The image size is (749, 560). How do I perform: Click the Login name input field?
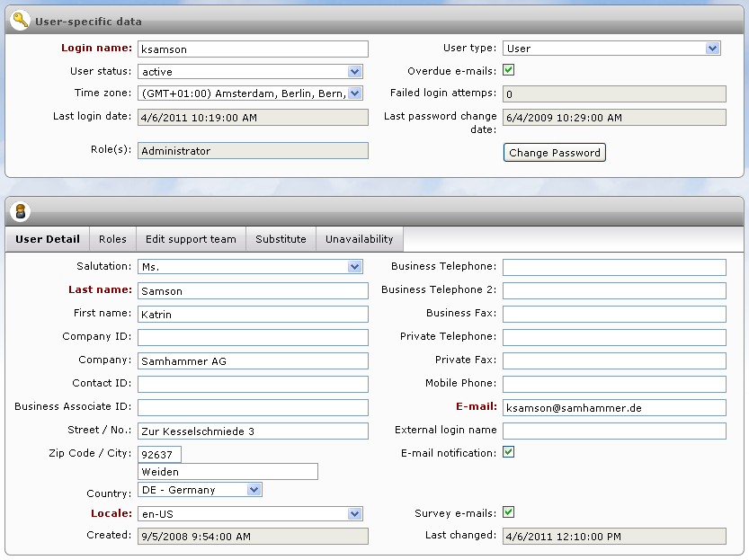[252, 49]
